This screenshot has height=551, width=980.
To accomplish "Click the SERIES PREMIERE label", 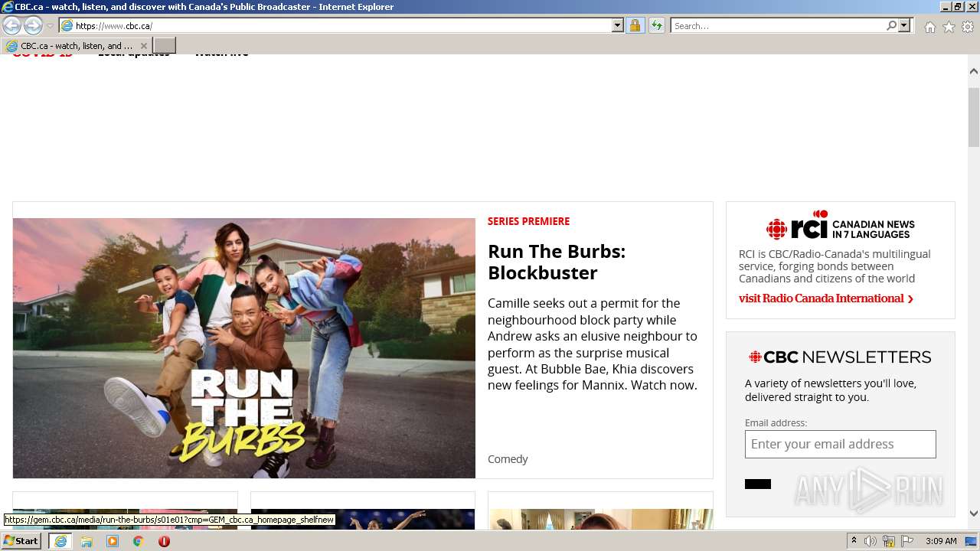I will coord(528,221).
